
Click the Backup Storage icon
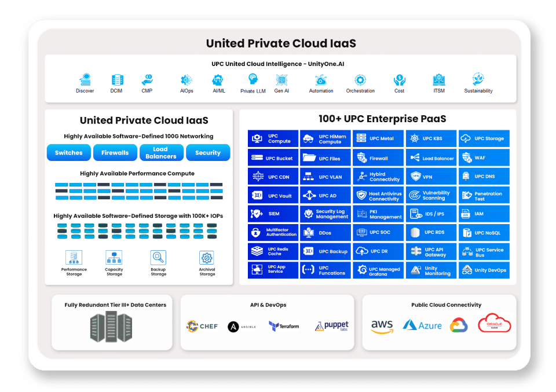[x=158, y=258]
